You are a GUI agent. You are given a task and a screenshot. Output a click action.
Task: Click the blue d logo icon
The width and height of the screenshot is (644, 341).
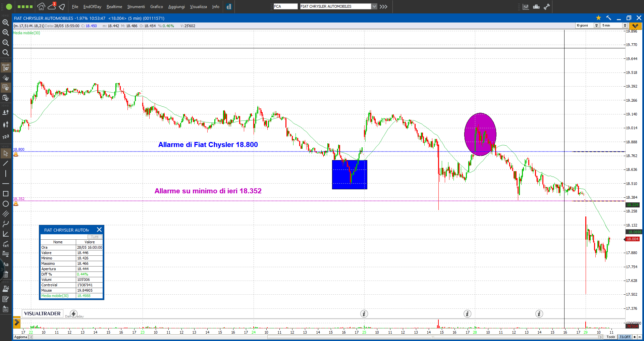pos(229,6)
